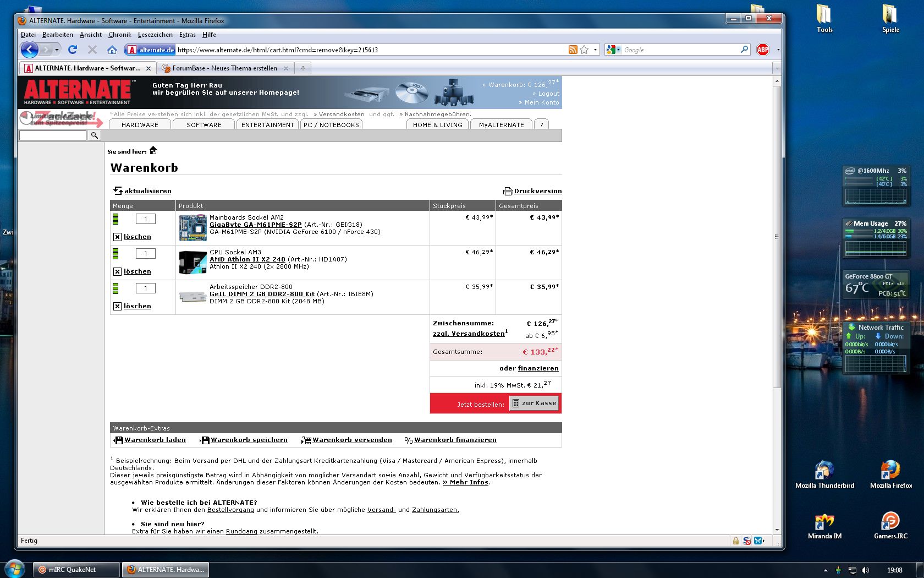
Task: Open the Spiele desktop folder
Action: (x=890, y=18)
